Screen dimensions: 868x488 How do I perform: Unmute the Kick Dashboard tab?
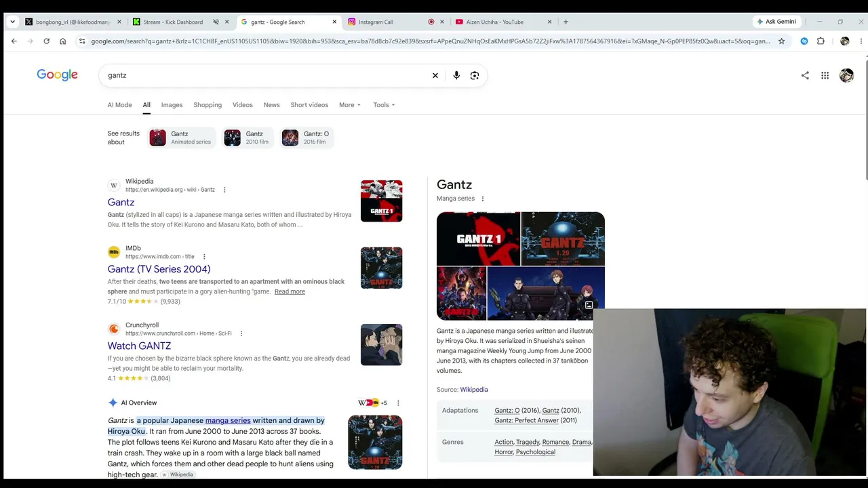(216, 22)
